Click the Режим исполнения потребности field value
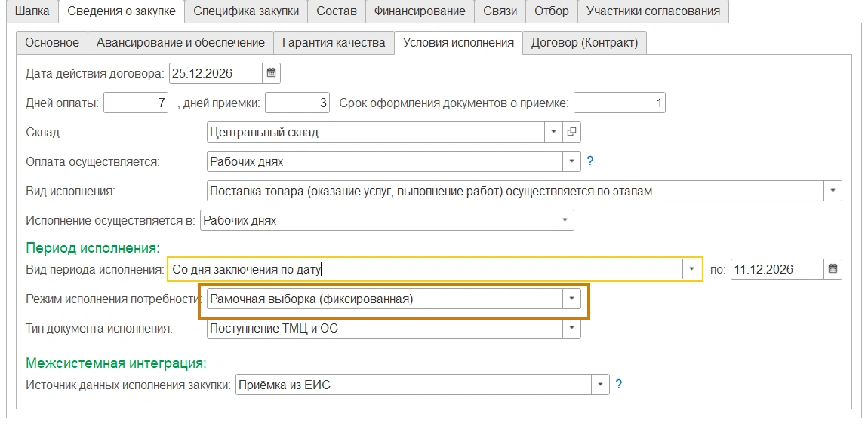 [x=385, y=299]
